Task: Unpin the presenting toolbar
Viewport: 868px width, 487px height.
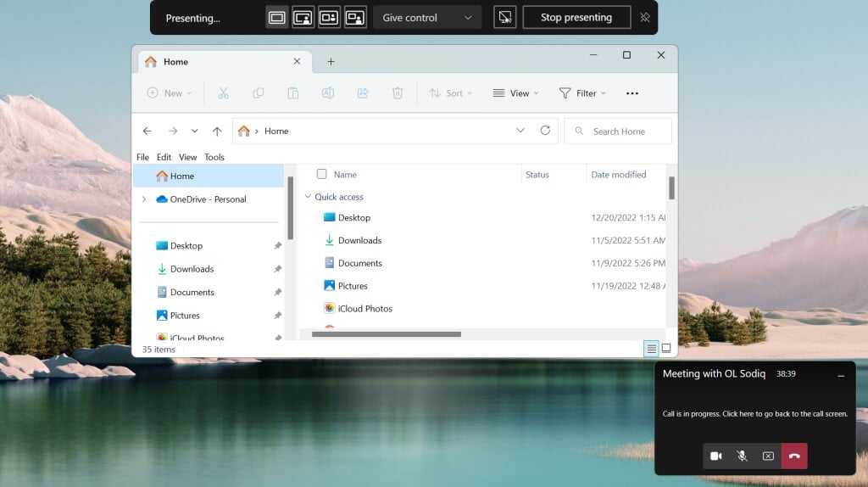Action: (x=645, y=17)
